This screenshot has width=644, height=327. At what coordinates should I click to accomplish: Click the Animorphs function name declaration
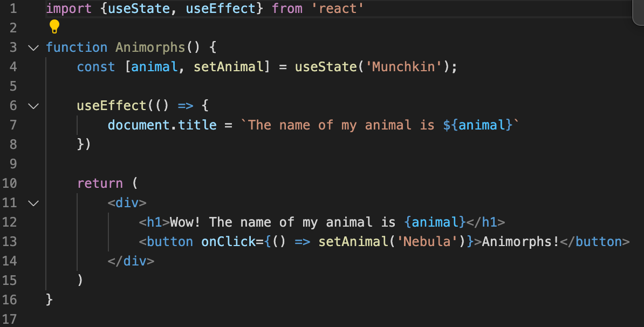point(150,47)
